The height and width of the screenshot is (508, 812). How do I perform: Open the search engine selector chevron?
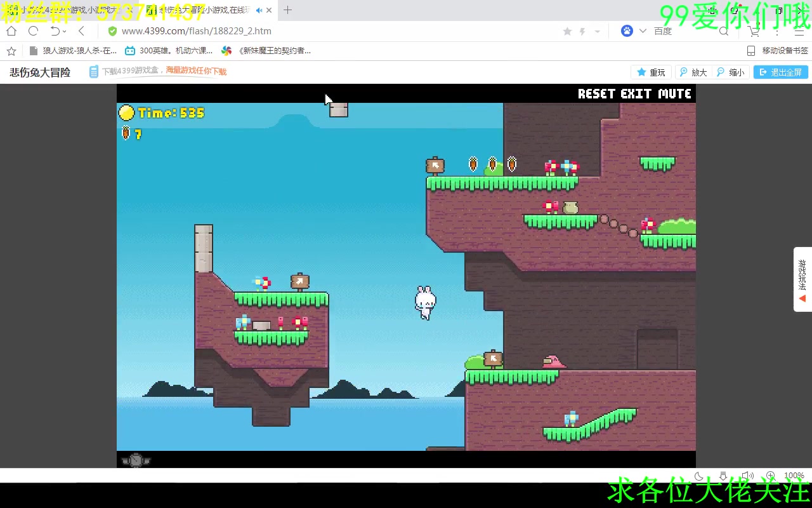(x=643, y=31)
